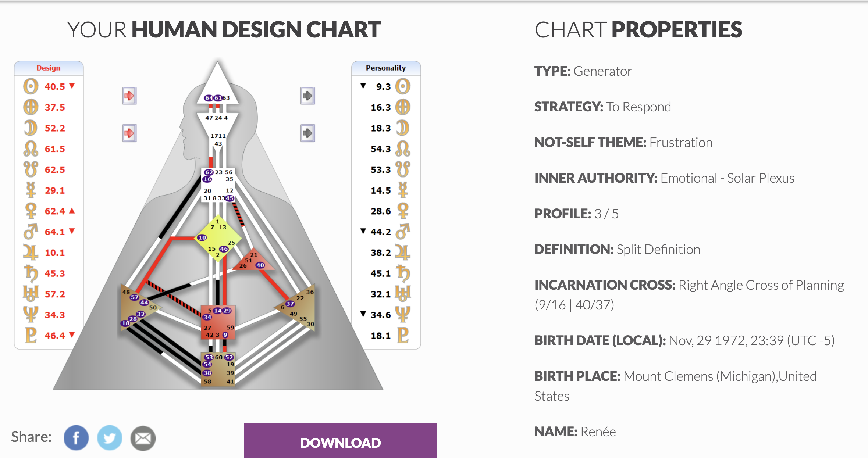This screenshot has width=868, height=458.
Task: Click the yellow G center diamond
Action: [218, 238]
